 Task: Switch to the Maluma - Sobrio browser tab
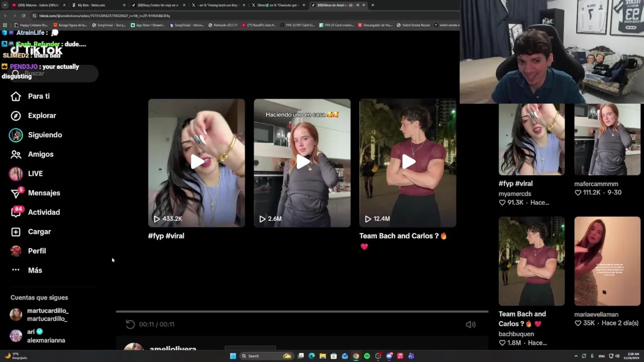point(38,5)
